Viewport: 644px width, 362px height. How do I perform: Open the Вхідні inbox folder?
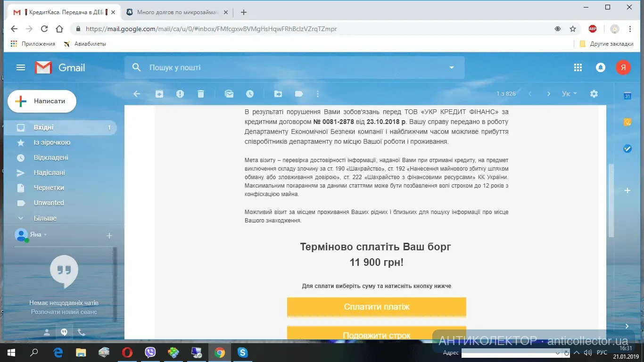(x=44, y=127)
